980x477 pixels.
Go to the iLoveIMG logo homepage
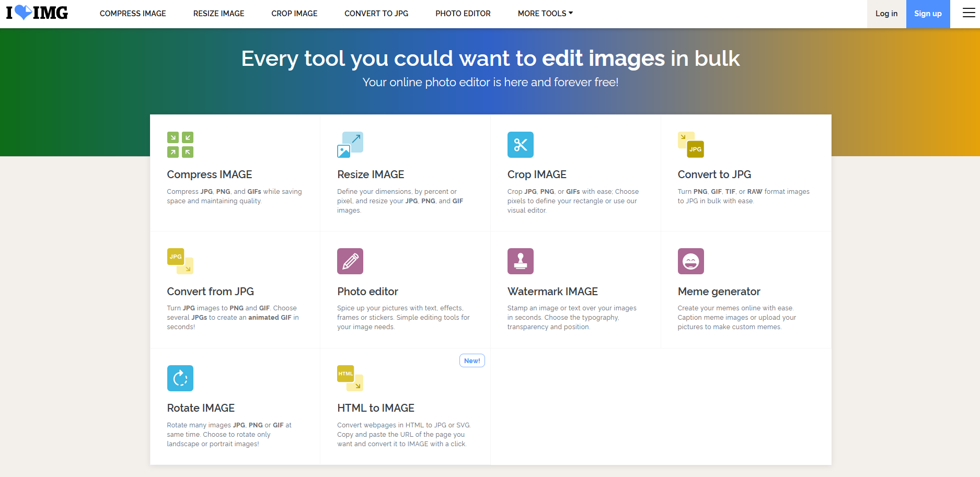click(x=37, y=13)
